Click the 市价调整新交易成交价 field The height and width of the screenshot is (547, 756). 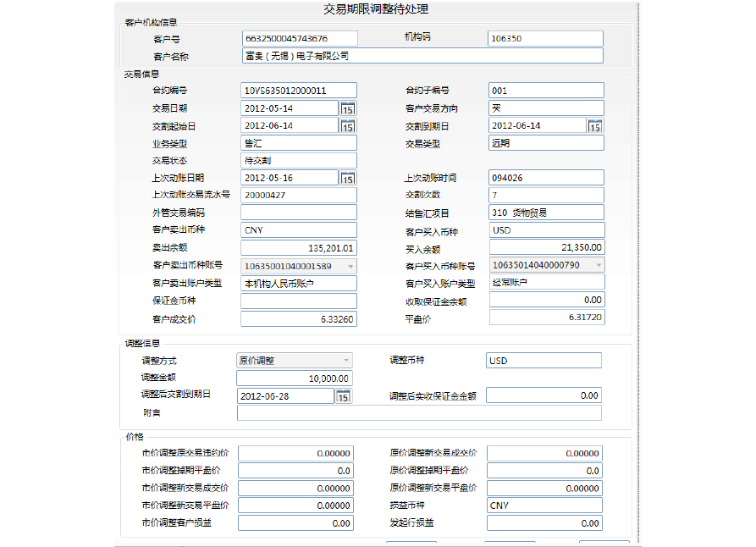click(x=296, y=489)
